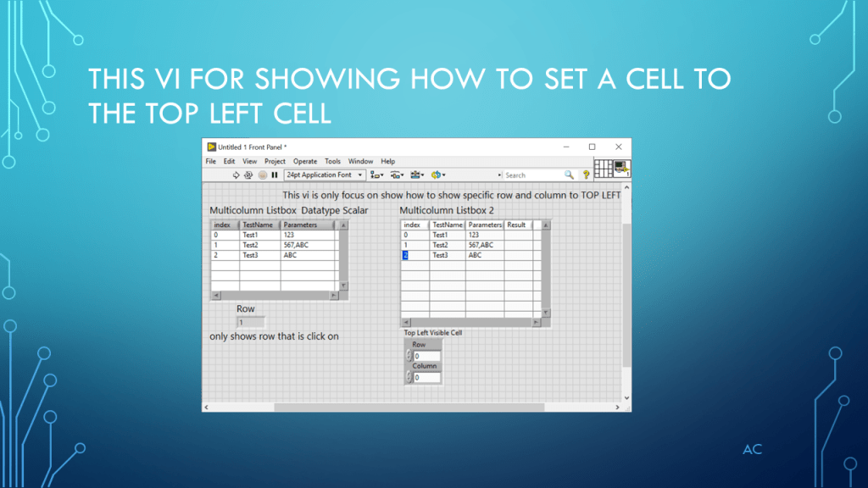Click the Abort Execution stop button

pyautogui.click(x=263, y=175)
